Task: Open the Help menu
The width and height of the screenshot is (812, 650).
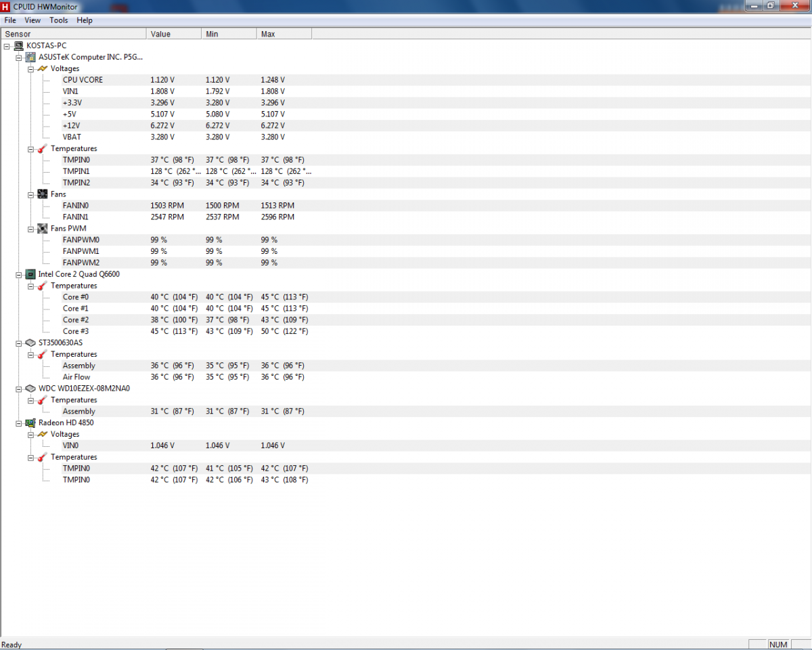Action: 85,20
